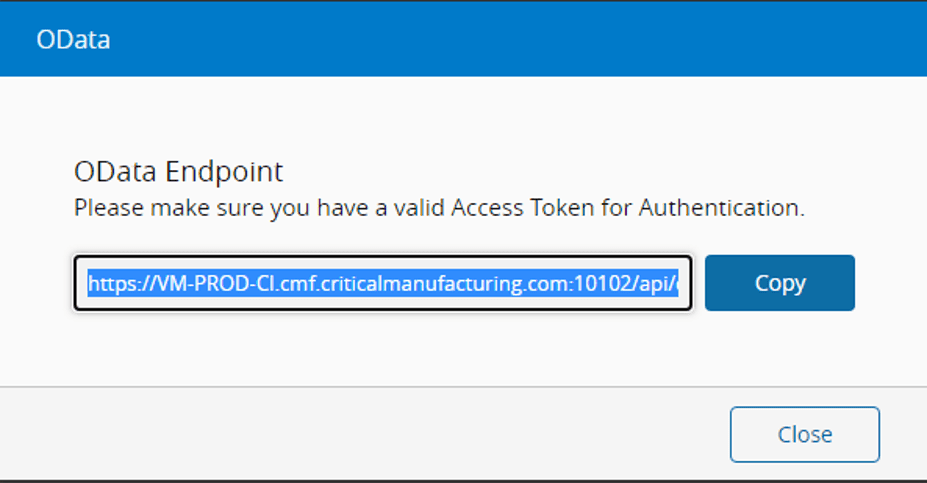Click the word 'Authentication' in the note

click(x=720, y=209)
